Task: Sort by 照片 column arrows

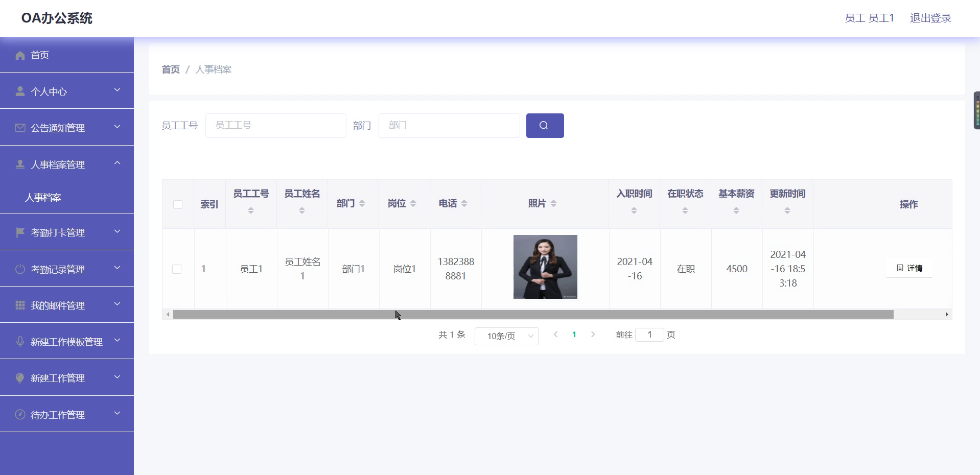Action: [x=554, y=203]
